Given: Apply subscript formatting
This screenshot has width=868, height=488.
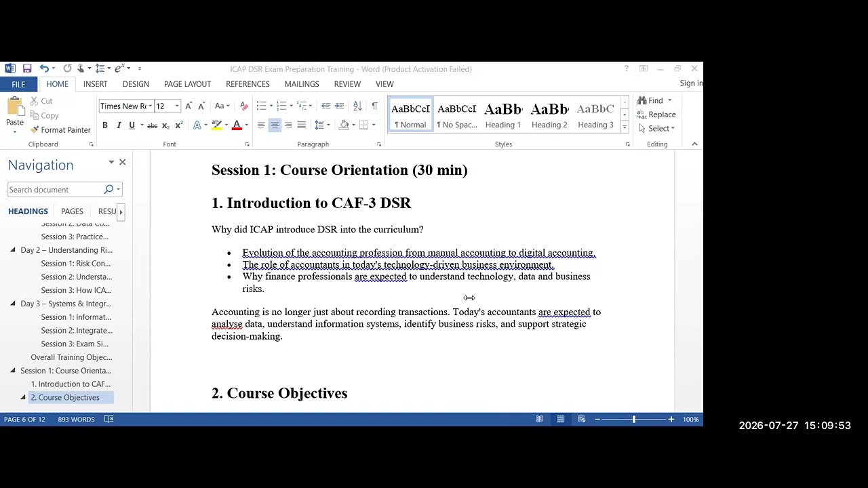Looking at the screenshot, I should pyautogui.click(x=165, y=125).
